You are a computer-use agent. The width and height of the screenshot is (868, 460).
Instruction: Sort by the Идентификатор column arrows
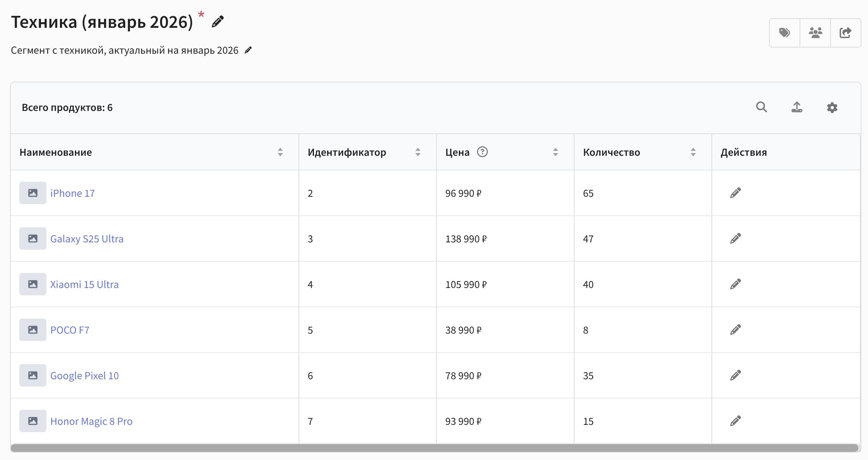(418, 152)
